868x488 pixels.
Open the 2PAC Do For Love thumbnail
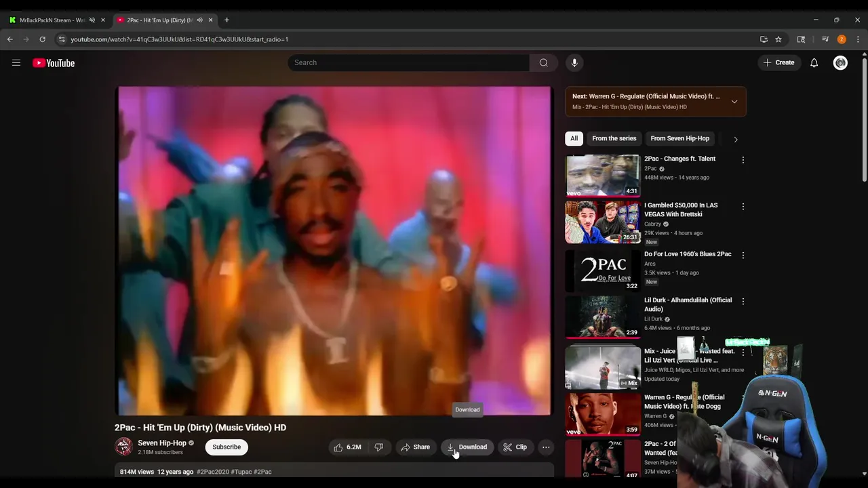(x=603, y=270)
